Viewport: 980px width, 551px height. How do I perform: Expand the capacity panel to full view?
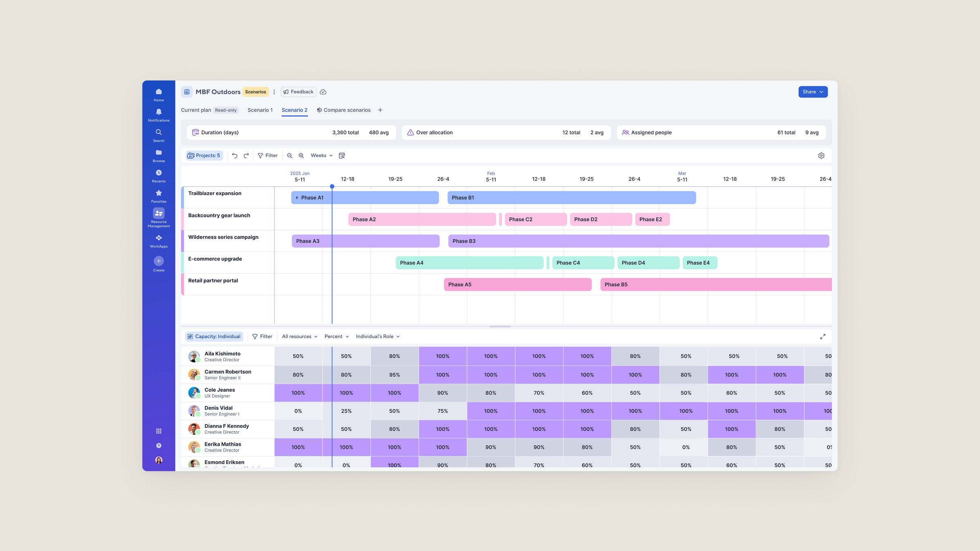click(x=823, y=337)
